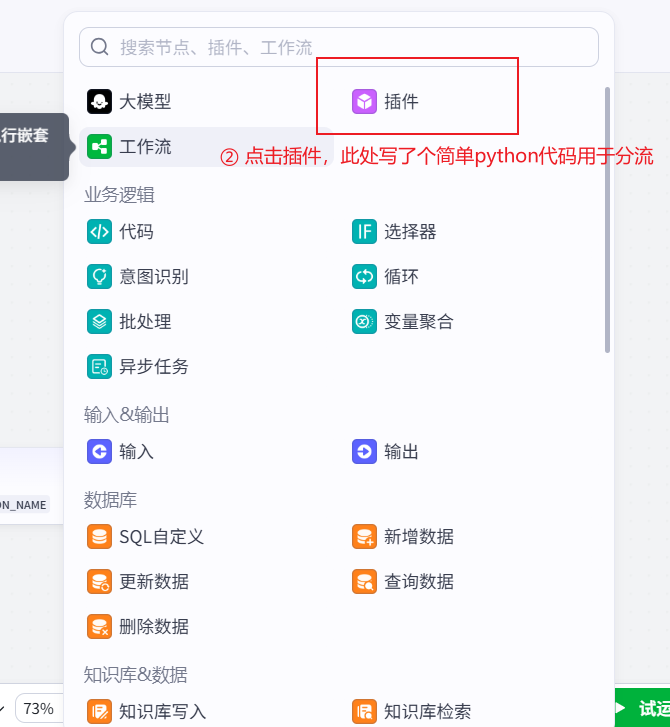The width and height of the screenshot is (670, 727).
Task: Click the 更新数据 database icon
Action: click(x=99, y=581)
